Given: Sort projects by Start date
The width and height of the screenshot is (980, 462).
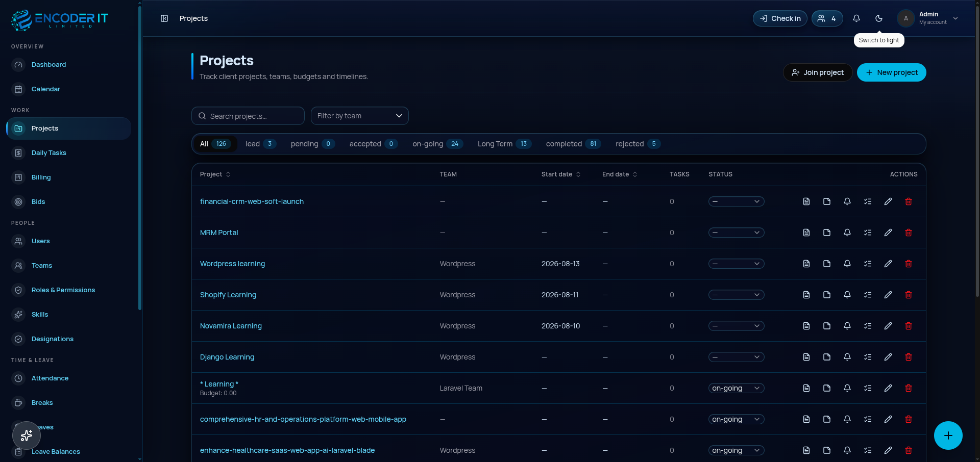Looking at the screenshot, I should (x=561, y=174).
